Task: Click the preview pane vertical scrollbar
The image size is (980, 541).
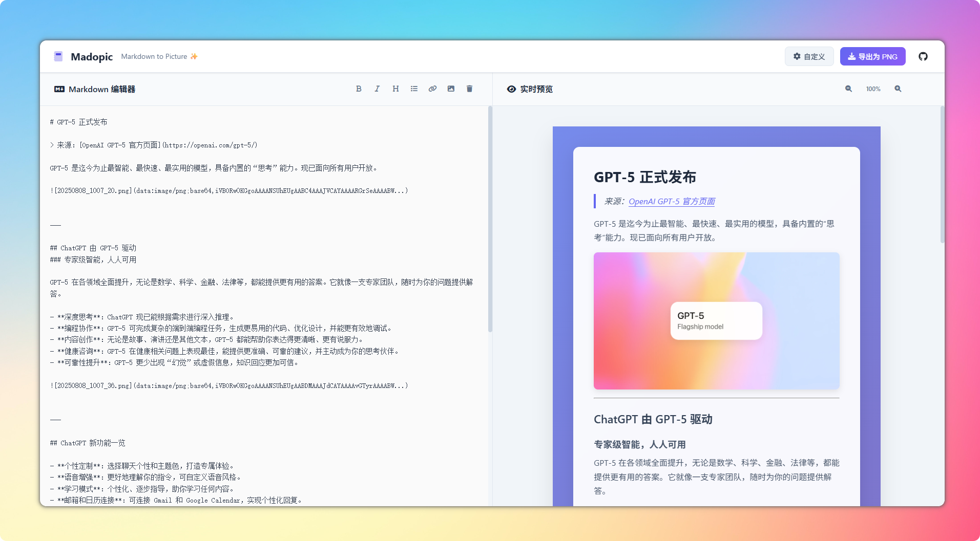Action: tap(942, 174)
